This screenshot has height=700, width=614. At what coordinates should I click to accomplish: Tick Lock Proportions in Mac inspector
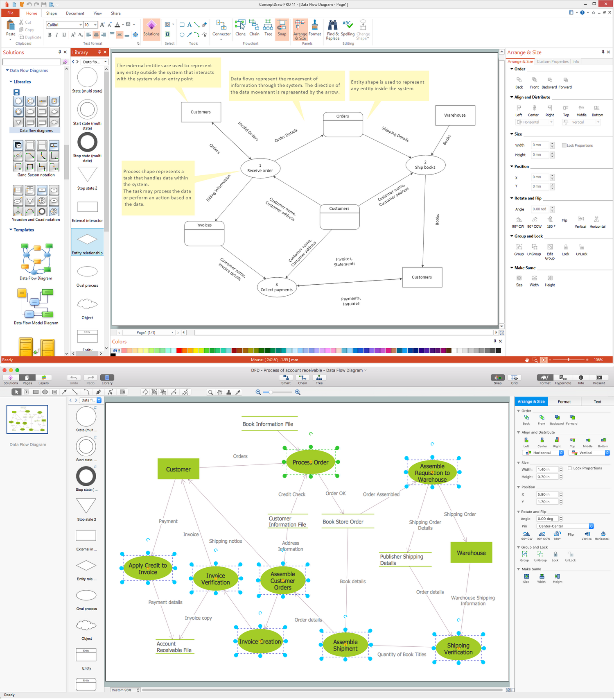tap(569, 468)
